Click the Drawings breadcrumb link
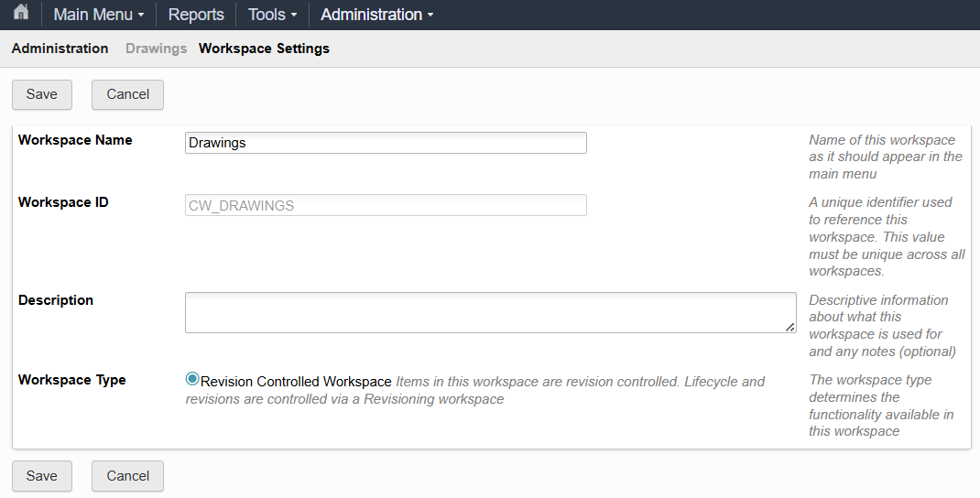Screen dimensions: 980x498 157,49
